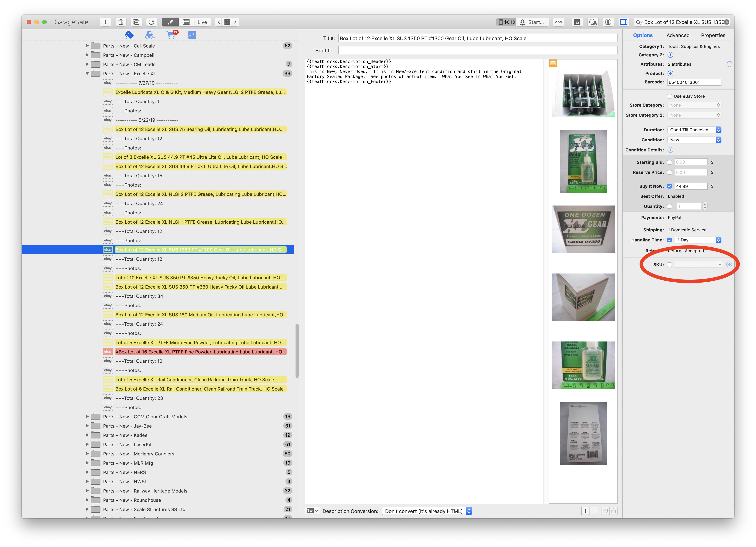The height and width of the screenshot is (547, 756).
Task: Select the preview mode button
Action: click(x=186, y=22)
